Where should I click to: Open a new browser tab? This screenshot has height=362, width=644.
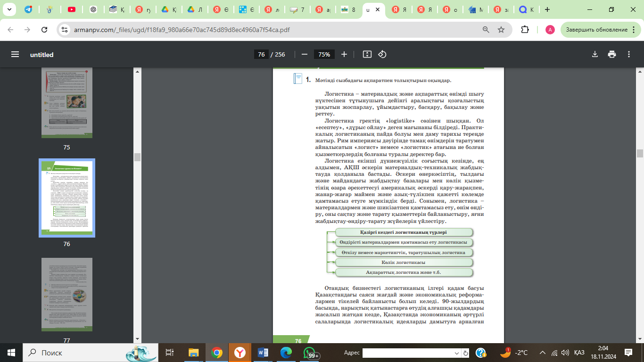pos(547,9)
